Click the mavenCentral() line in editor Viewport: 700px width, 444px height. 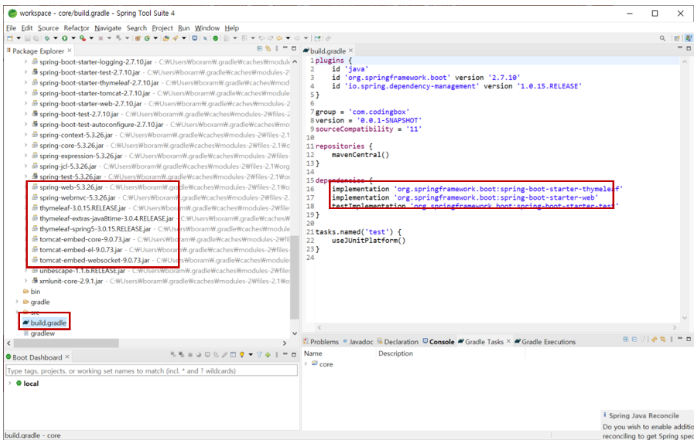click(x=360, y=155)
